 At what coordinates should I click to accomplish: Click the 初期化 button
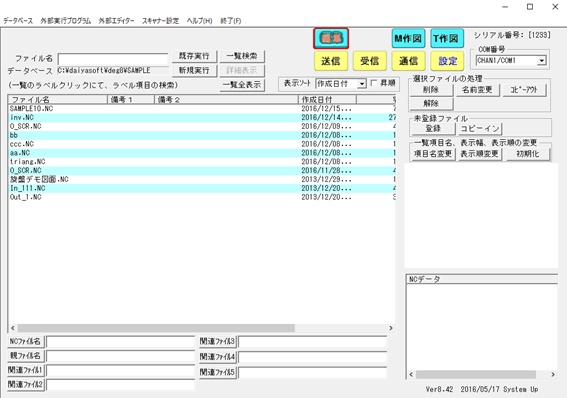(528, 154)
